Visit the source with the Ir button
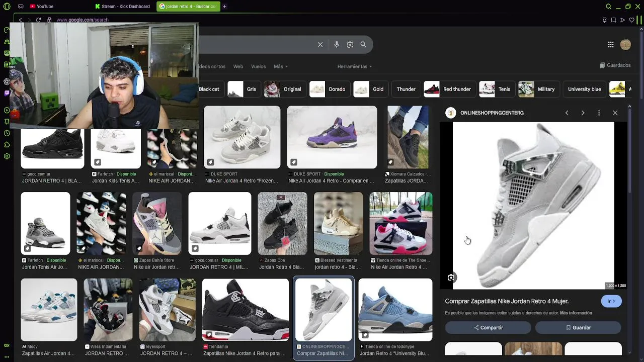Image resolution: width=644 pixels, height=362 pixels. [611, 301]
